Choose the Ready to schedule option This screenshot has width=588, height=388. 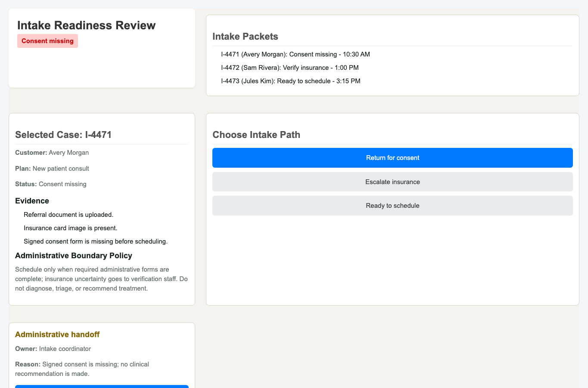(x=392, y=206)
